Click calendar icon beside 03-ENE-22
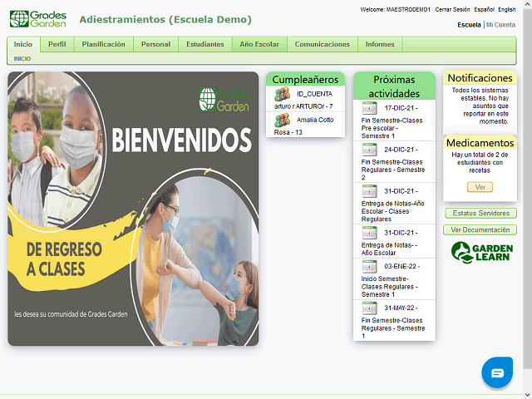This screenshot has height=399, width=532. [x=369, y=267]
